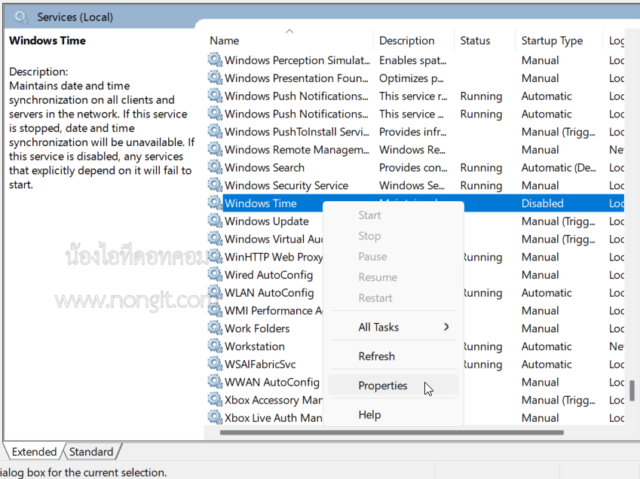Click the gear icon beside Windows Remote Management

(215, 149)
